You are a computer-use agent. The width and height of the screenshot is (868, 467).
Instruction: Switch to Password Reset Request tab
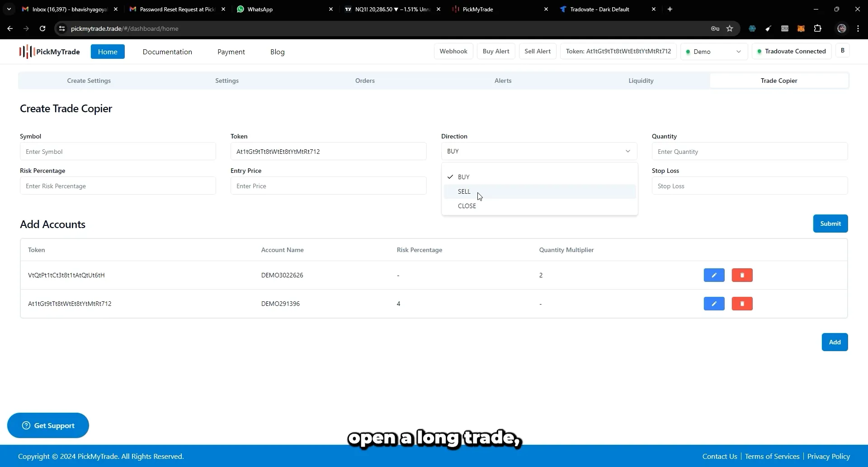177,9
